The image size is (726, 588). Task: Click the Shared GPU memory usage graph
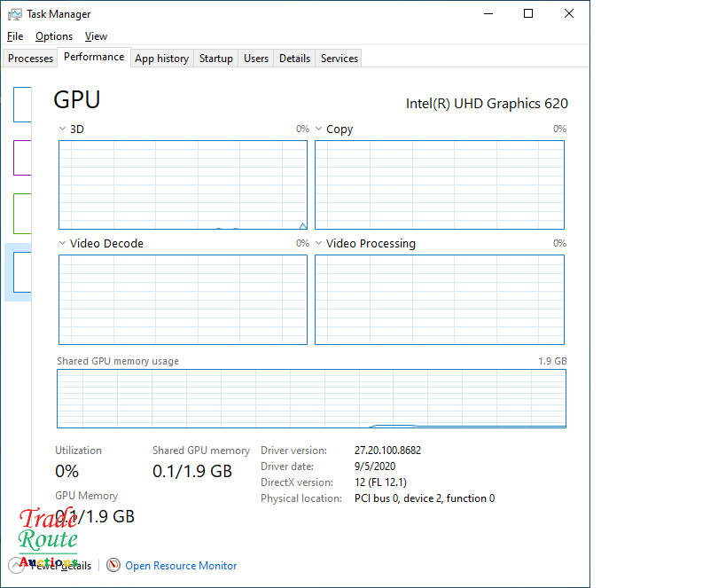pyautogui.click(x=311, y=399)
